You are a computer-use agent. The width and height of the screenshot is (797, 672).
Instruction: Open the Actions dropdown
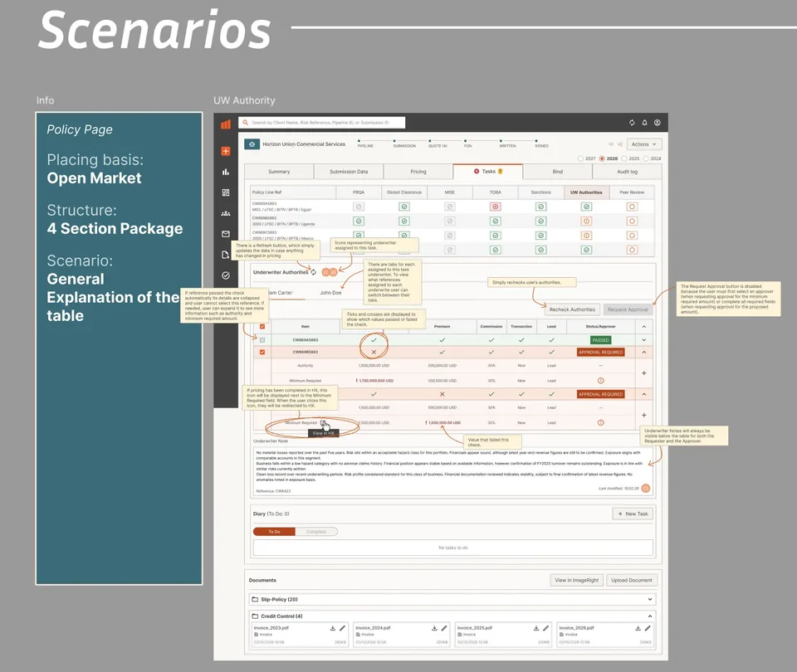[x=644, y=144]
